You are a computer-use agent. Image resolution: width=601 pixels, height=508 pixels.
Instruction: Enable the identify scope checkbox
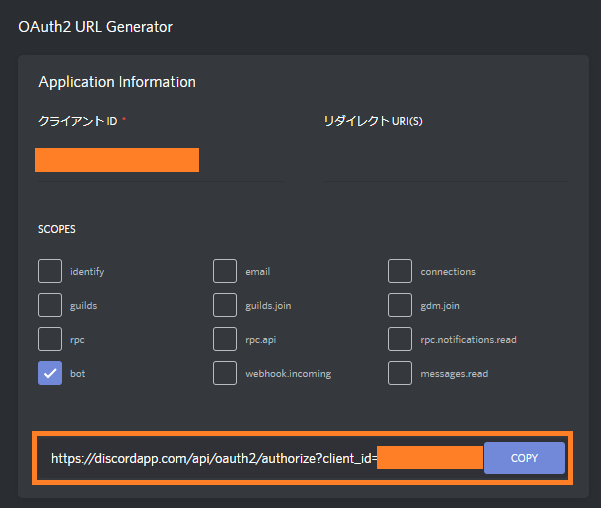click(50, 271)
